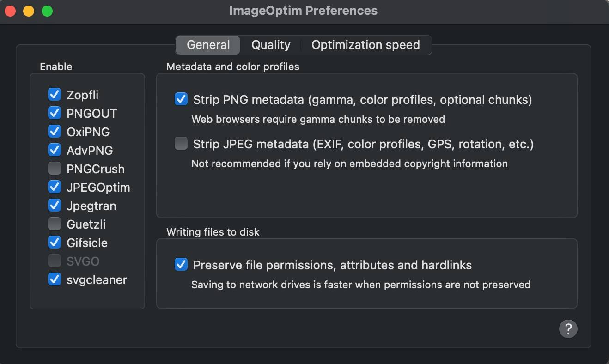Disable Strip PNG metadata option
The image size is (609, 364).
tap(181, 99)
